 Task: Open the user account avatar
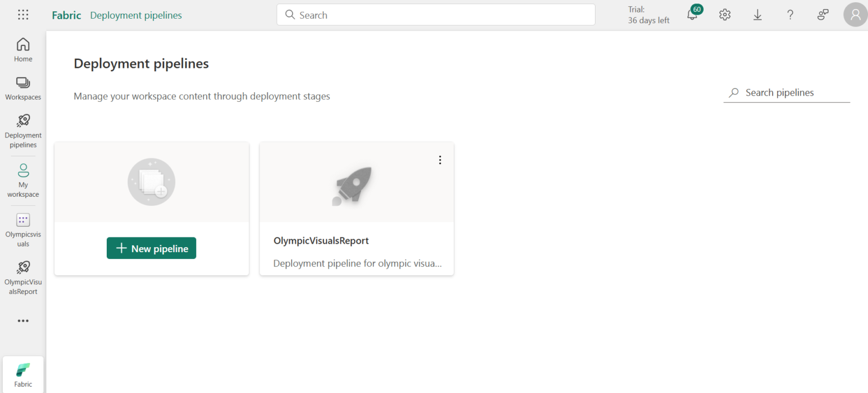point(856,15)
